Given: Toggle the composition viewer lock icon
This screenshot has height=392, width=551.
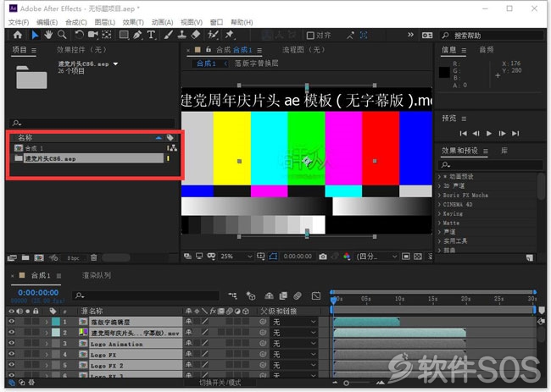Looking at the screenshot, I should click(x=209, y=49).
